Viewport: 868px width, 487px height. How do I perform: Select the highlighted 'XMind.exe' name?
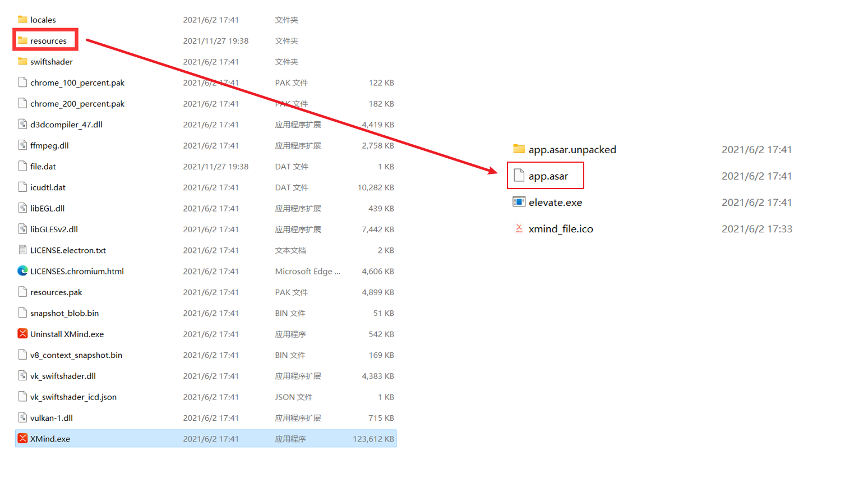coord(50,439)
